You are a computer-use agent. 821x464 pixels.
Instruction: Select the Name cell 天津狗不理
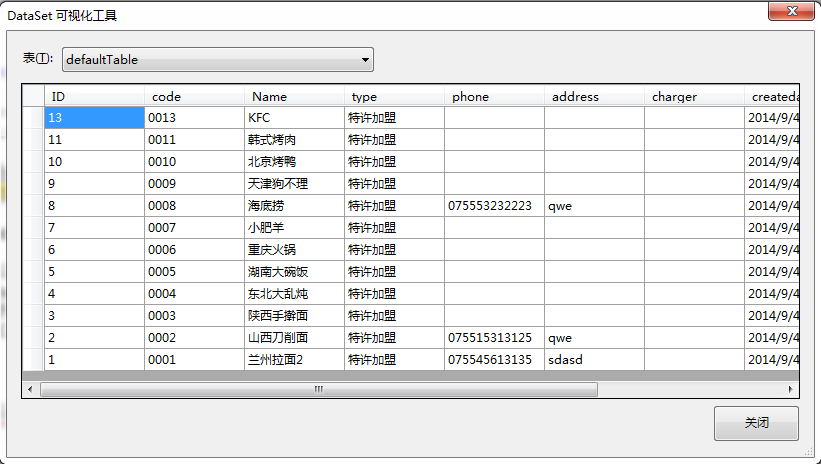pos(294,184)
